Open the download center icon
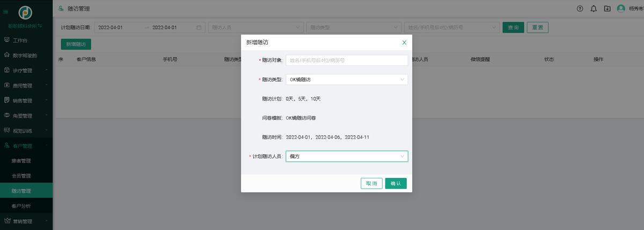The height and width of the screenshot is (230, 644). coord(607,9)
